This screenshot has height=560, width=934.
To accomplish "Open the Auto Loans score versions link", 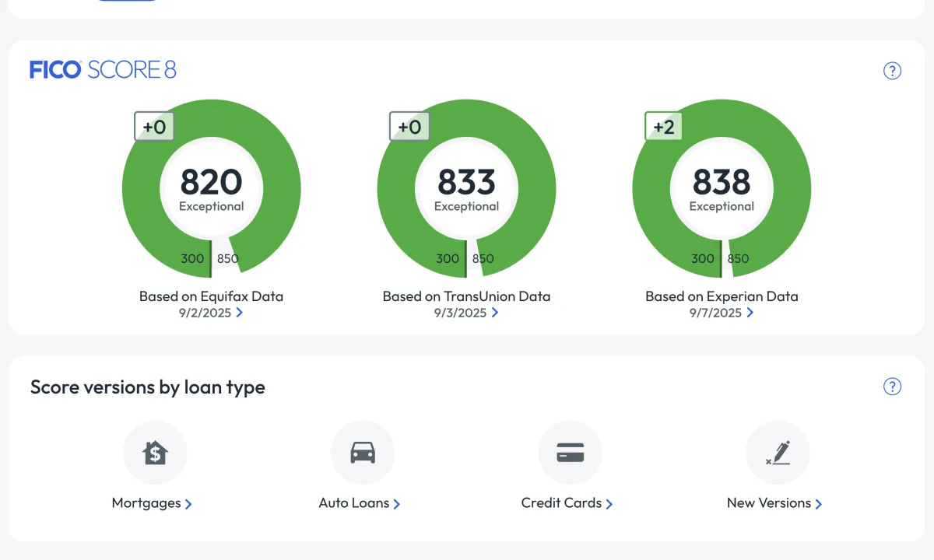I will pyautogui.click(x=360, y=503).
